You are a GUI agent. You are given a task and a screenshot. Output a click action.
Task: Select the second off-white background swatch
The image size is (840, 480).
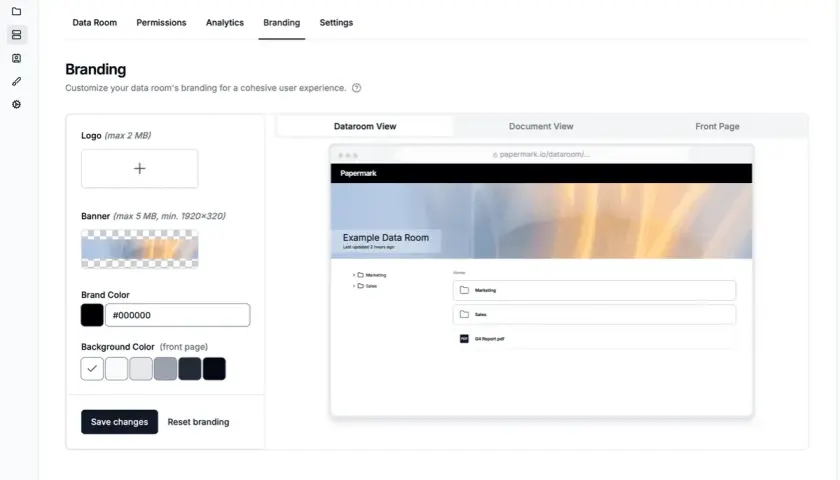coord(117,369)
